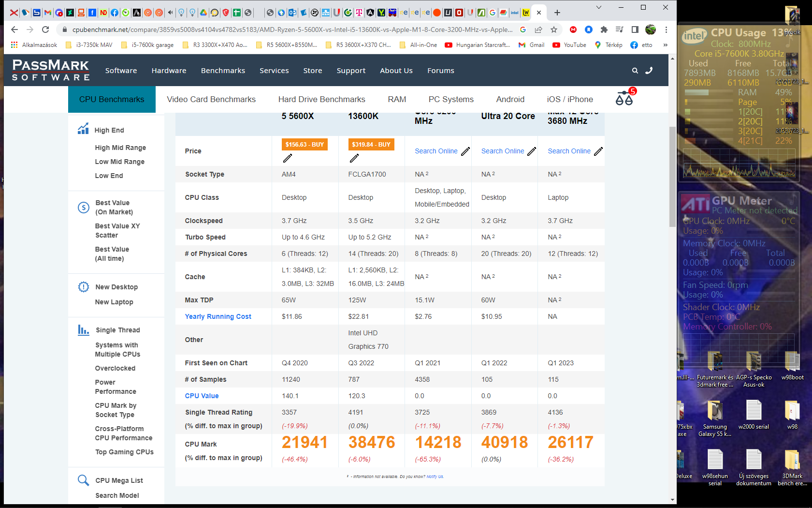Open the Software menu
This screenshot has width=812, height=508.
point(121,71)
